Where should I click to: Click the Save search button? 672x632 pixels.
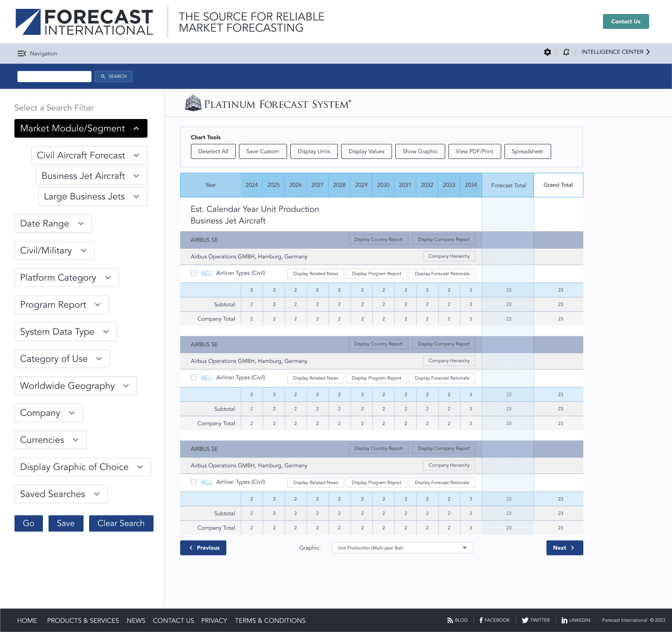66,523
